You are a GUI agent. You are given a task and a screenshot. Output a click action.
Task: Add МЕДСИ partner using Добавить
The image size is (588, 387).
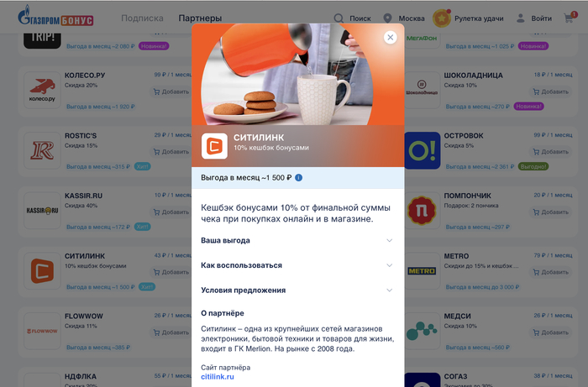[551, 332]
